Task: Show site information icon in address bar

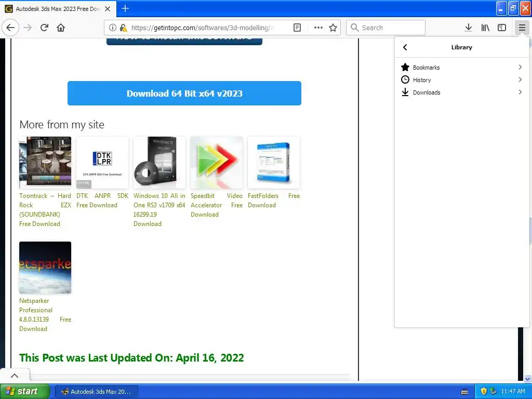Action: (112, 28)
